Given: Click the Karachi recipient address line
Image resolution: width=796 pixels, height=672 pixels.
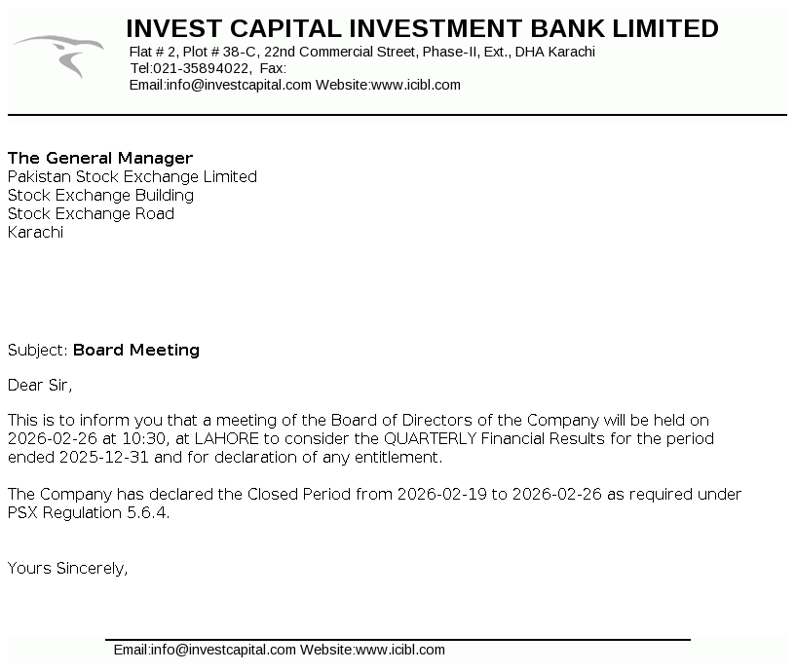Looking at the screenshot, I should tap(35, 232).
